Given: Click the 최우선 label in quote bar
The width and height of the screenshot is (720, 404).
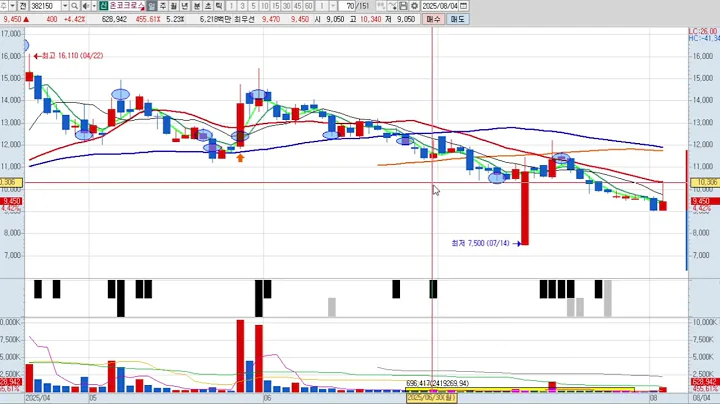Looking at the screenshot, I should (x=244, y=19).
